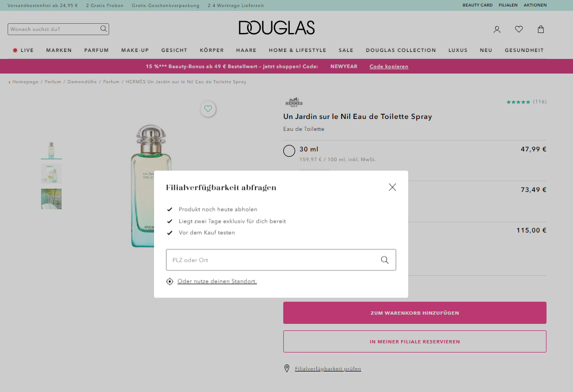The height and width of the screenshot is (392, 573).
Task: Open the MARKEN menu
Action: [x=59, y=50]
